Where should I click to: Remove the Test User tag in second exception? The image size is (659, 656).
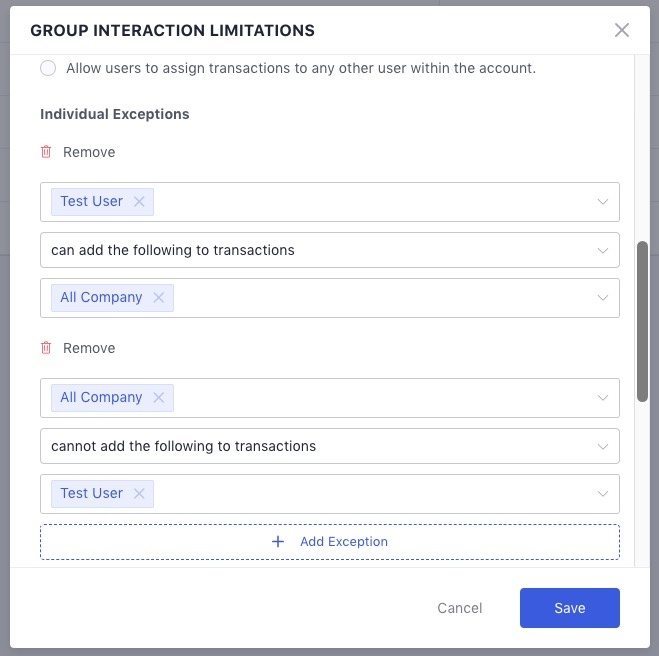[x=139, y=494]
